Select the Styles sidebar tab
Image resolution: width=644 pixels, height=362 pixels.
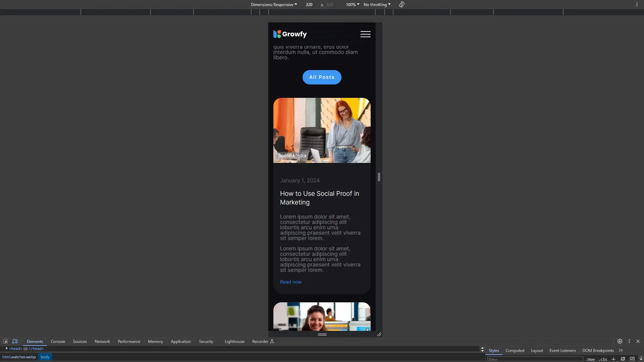click(x=494, y=350)
